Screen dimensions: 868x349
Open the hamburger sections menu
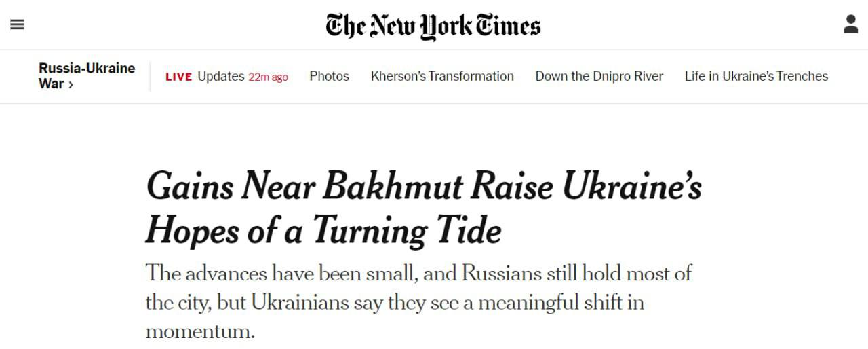click(18, 24)
